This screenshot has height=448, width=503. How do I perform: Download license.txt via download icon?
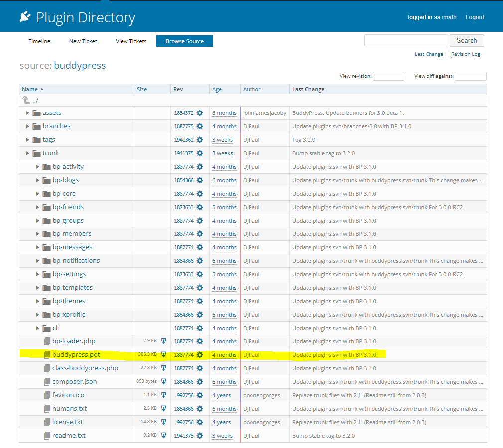coord(164,422)
